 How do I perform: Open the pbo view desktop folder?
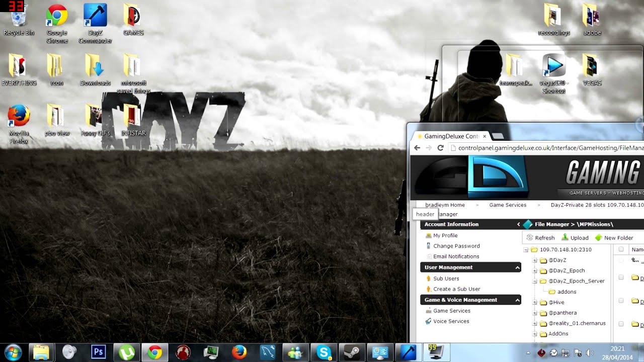coord(57,121)
